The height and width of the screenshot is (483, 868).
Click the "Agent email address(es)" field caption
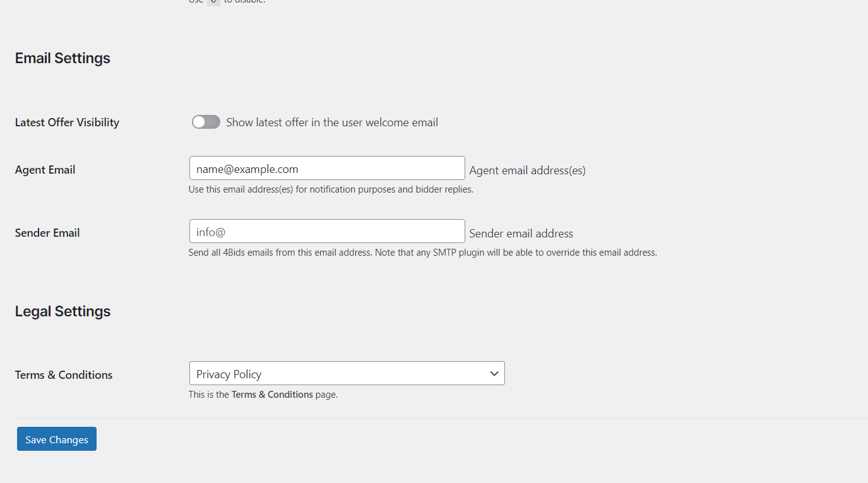point(527,170)
